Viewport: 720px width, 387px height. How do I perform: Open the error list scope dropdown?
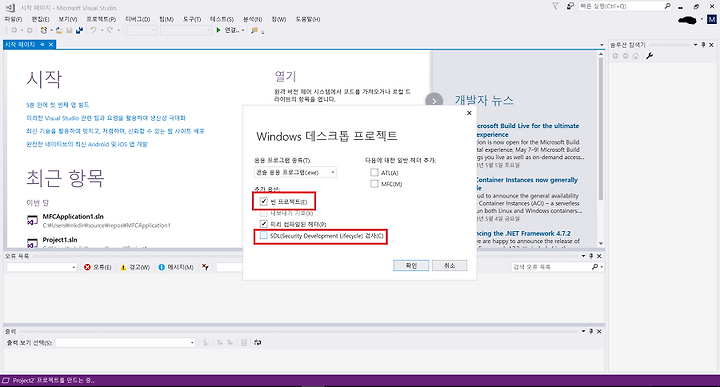pos(41,267)
